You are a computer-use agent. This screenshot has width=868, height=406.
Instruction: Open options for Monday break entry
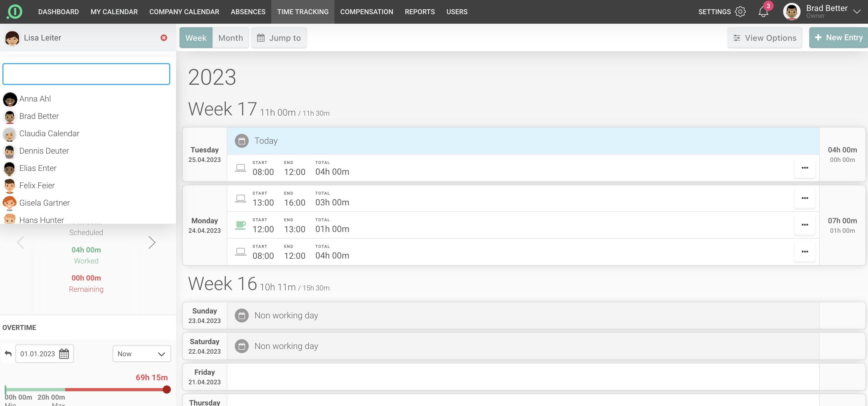[x=805, y=225]
